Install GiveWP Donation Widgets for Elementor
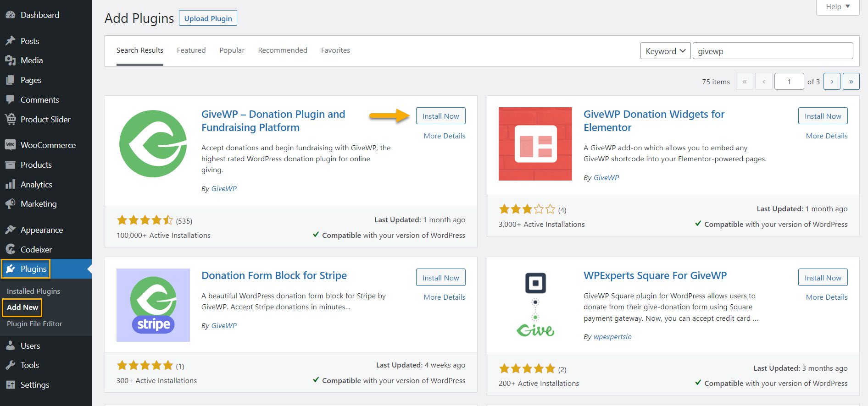 (x=823, y=116)
